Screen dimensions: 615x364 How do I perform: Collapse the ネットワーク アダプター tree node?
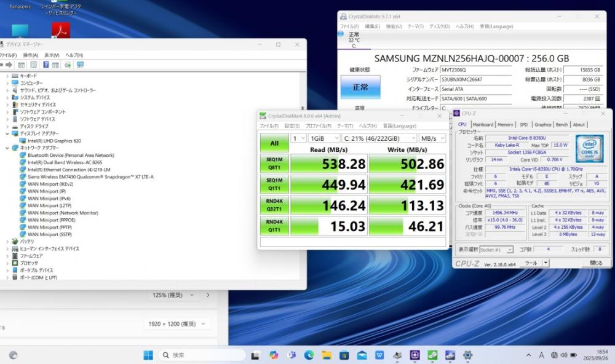click(x=7, y=148)
